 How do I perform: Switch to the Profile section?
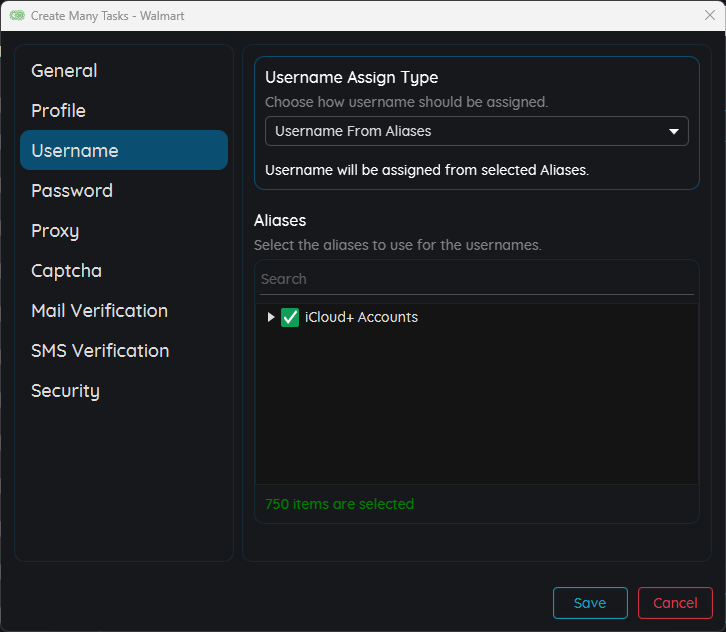(x=58, y=111)
